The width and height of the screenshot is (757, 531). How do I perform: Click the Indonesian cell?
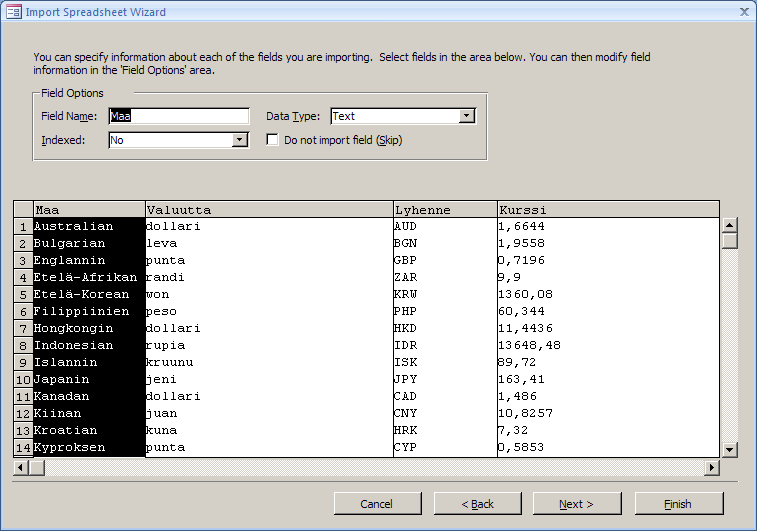click(x=89, y=345)
